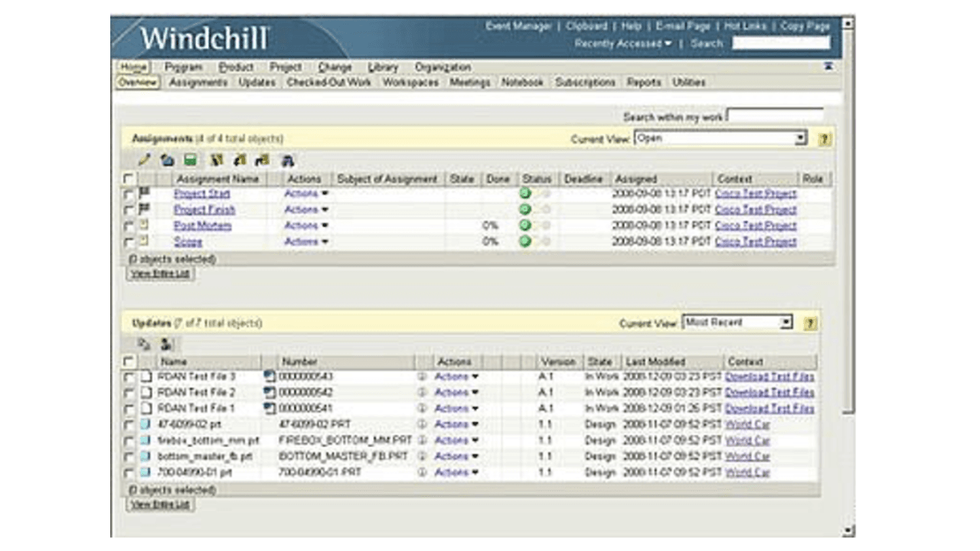Check the box for Project Finish assignment
Image resolution: width=980 pixels, height=551 pixels.
point(129,210)
